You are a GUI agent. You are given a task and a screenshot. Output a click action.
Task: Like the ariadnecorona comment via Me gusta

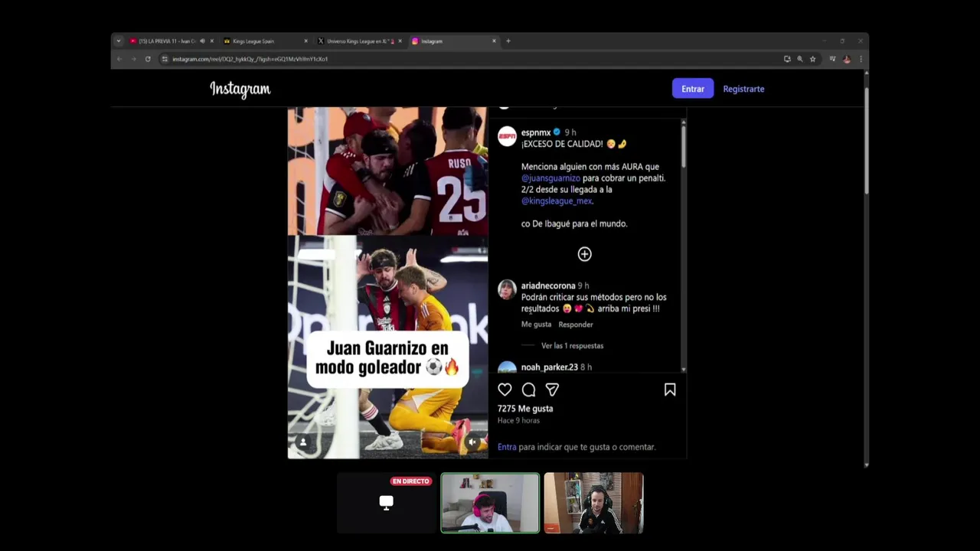(536, 324)
